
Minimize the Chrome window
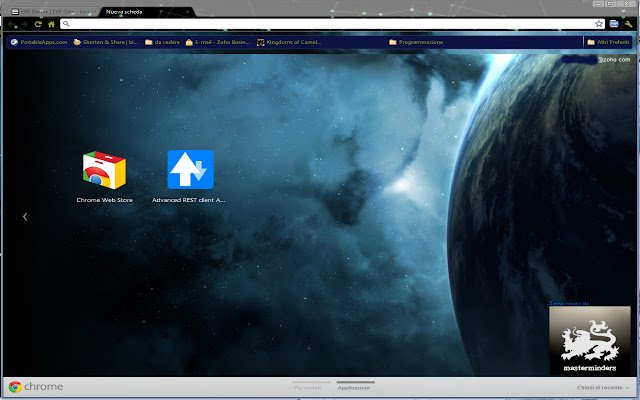click(599, 4)
